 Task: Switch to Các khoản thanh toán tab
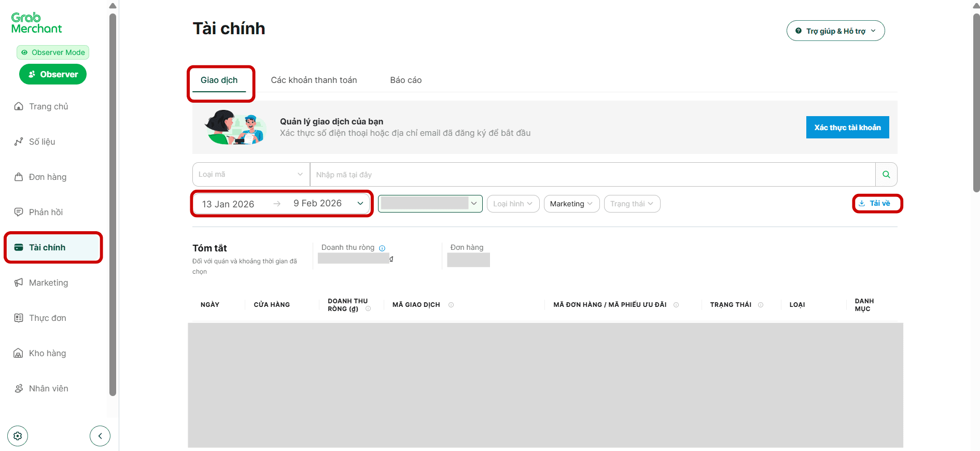tap(314, 80)
